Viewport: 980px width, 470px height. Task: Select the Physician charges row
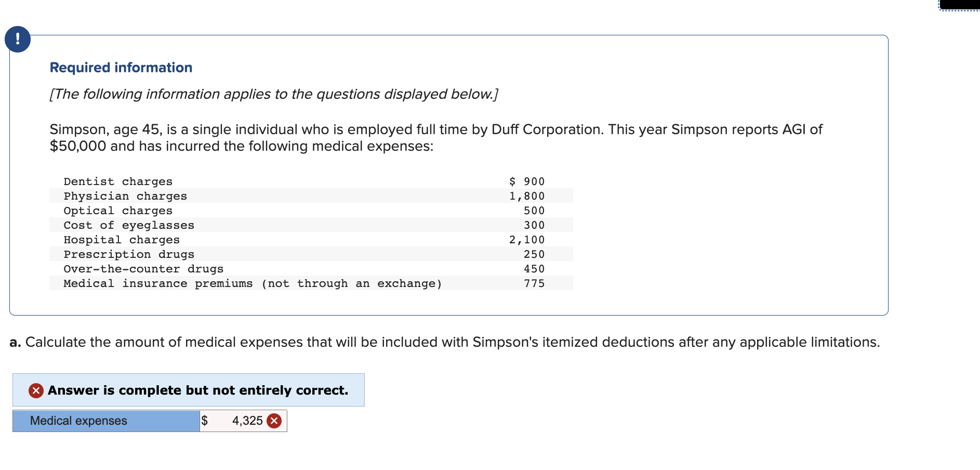311,196
